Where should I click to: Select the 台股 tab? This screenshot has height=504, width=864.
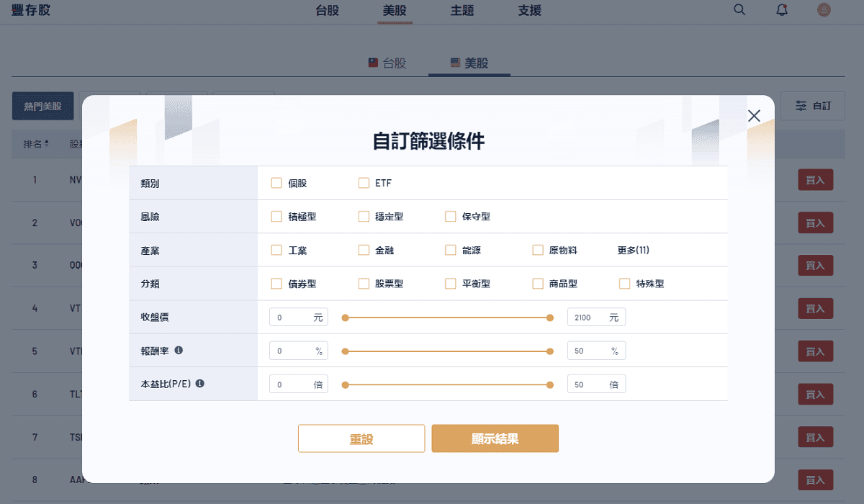[x=387, y=63]
